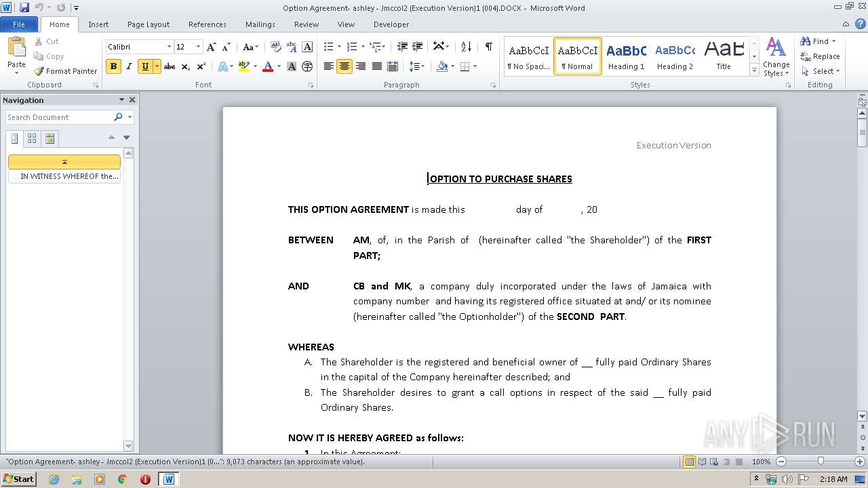Click the zoom slider handle
The image size is (868, 488).
(x=821, y=462)
